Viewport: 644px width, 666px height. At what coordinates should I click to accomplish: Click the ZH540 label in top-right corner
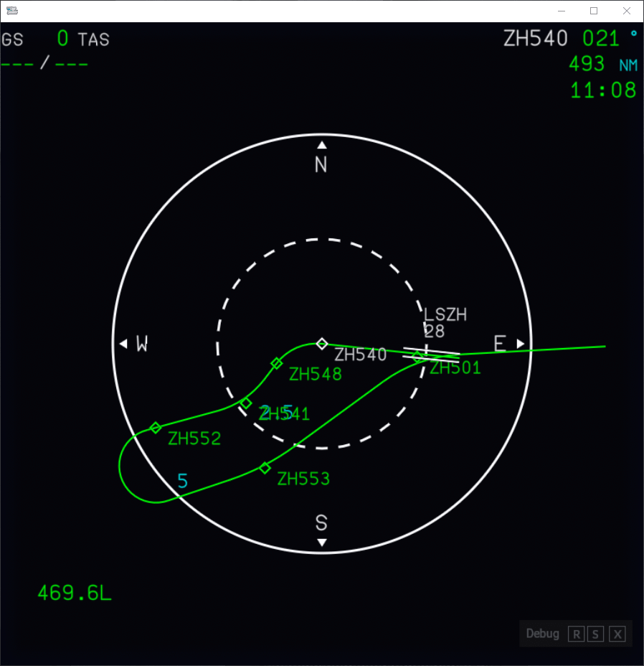coord(535,39)
